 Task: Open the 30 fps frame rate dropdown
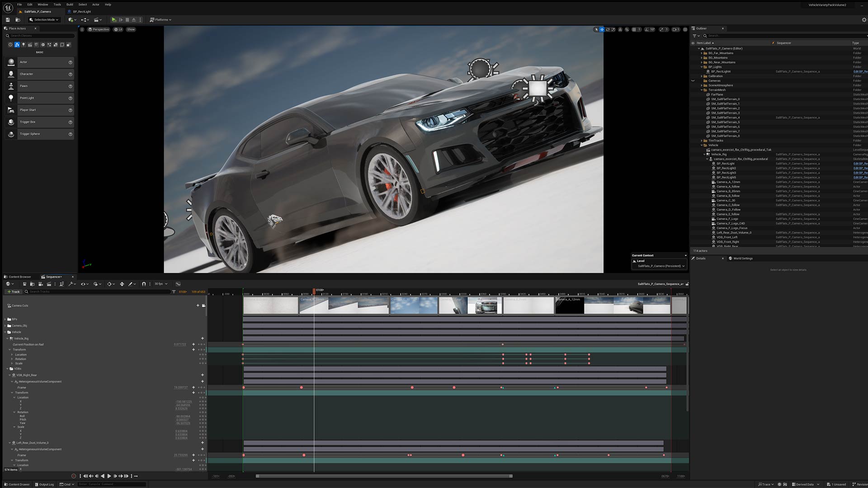click(x=160, y=284)
